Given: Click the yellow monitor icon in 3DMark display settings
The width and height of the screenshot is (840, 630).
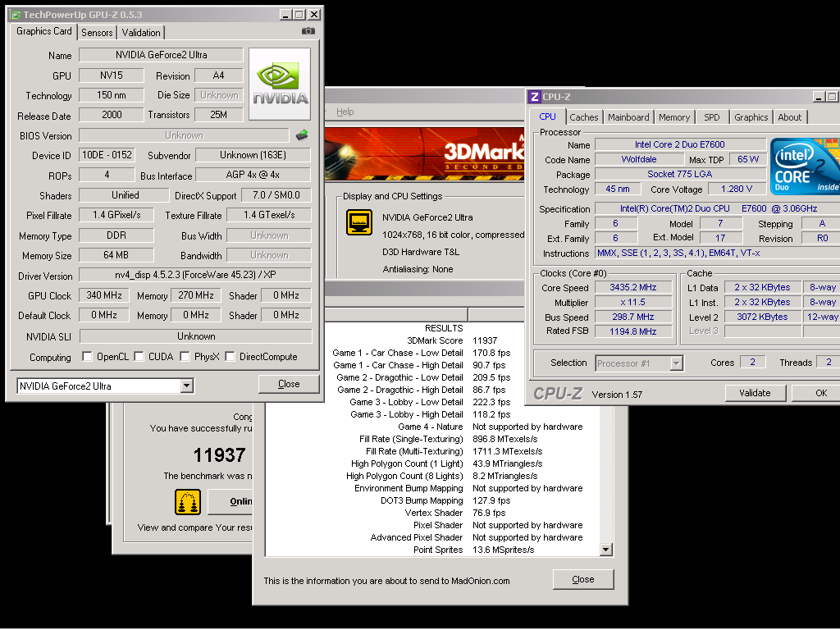Looking at the screenshot, I should pyautogui.click(x=359, y=222).
